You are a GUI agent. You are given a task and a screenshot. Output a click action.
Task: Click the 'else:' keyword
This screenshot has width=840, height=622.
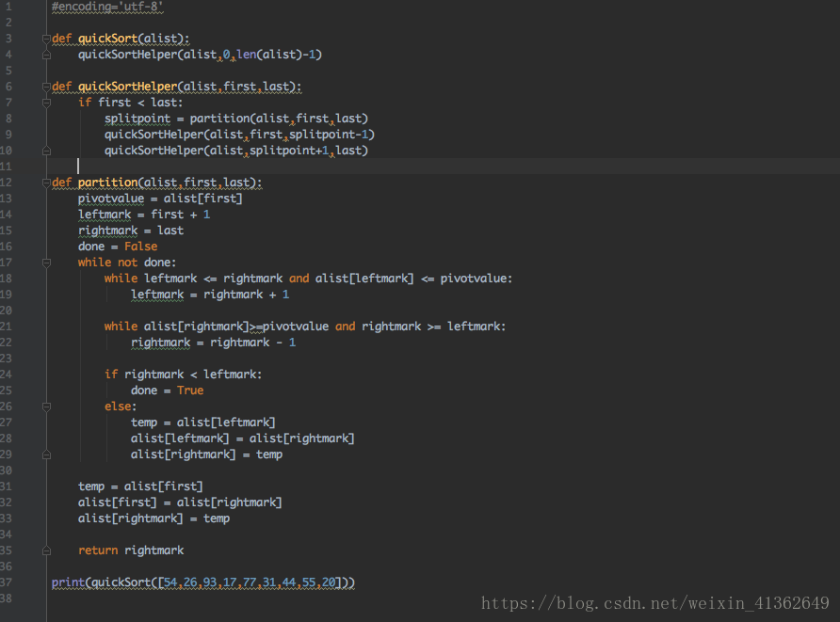(121, 407)
